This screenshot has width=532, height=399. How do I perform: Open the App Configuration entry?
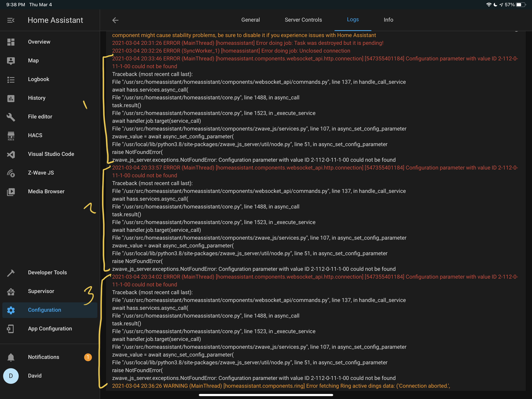pyautogui.click(x=50, y=329)
